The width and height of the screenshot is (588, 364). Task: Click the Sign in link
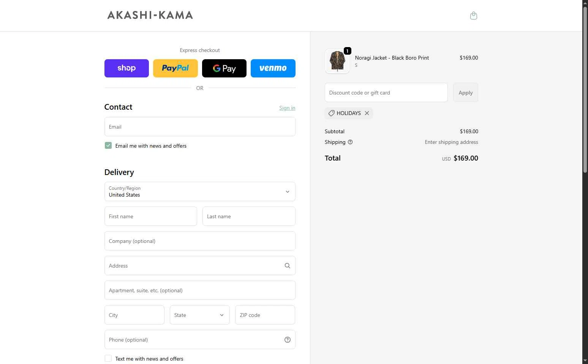(287, 108)
